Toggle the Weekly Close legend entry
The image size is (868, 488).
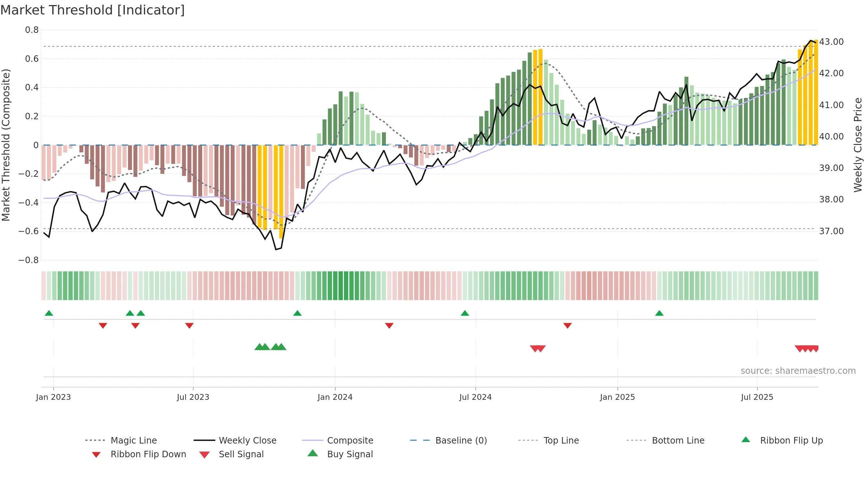tap(235, 440)
